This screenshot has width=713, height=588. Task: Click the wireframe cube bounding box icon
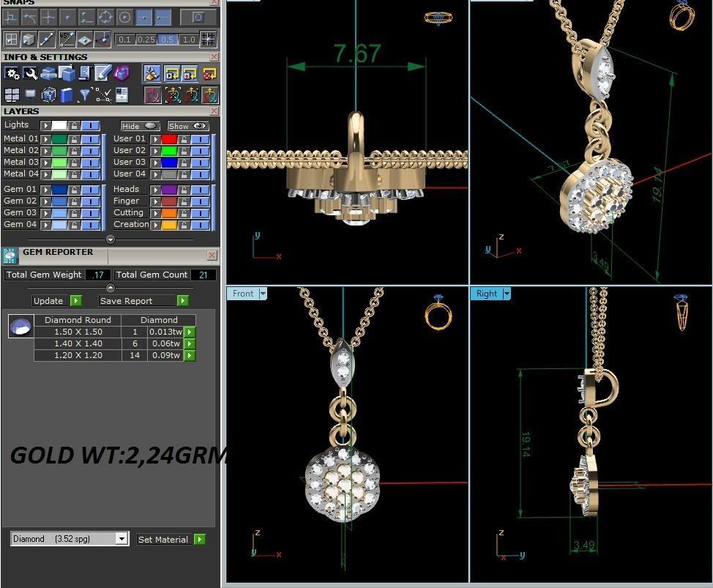point(48,95)
